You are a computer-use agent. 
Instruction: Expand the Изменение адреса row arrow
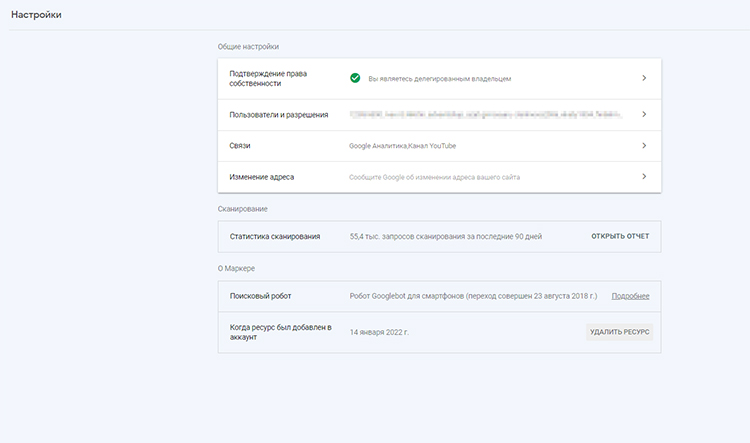[643, 177]
